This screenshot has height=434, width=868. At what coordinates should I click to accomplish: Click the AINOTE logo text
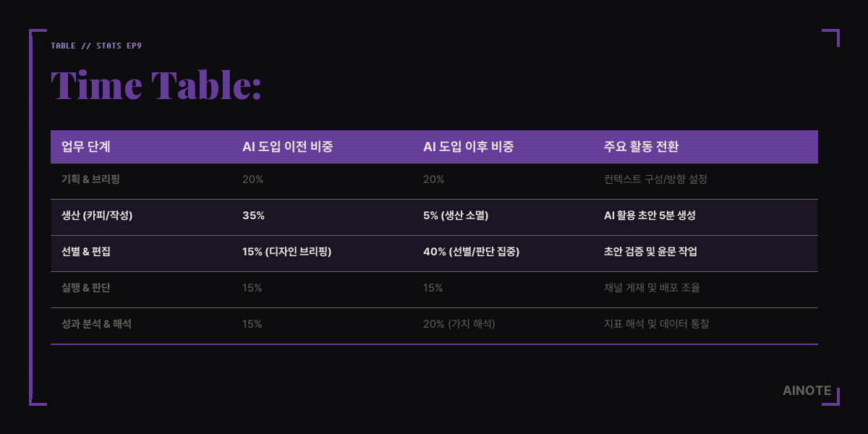(x=807, y=391)
